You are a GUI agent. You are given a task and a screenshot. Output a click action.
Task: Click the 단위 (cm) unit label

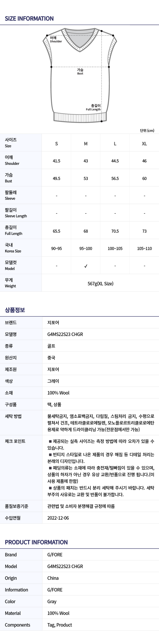click(x=147, y=131)
